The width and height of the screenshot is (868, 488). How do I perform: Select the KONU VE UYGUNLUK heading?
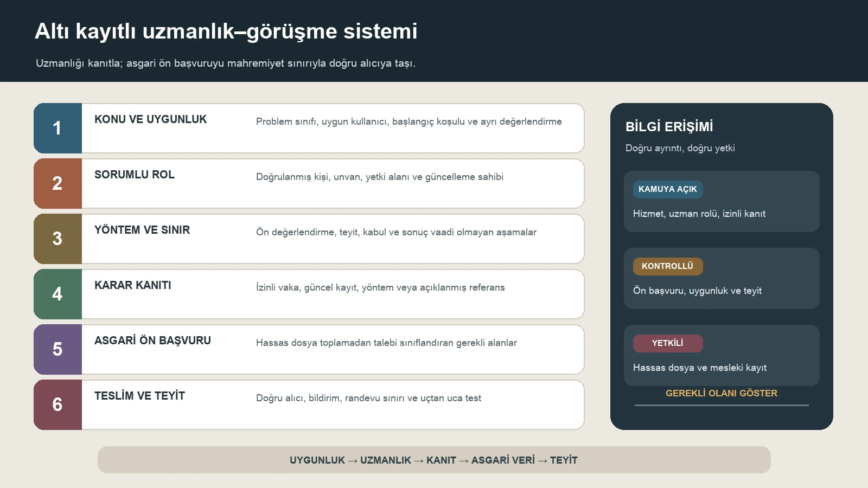point(150,119)
